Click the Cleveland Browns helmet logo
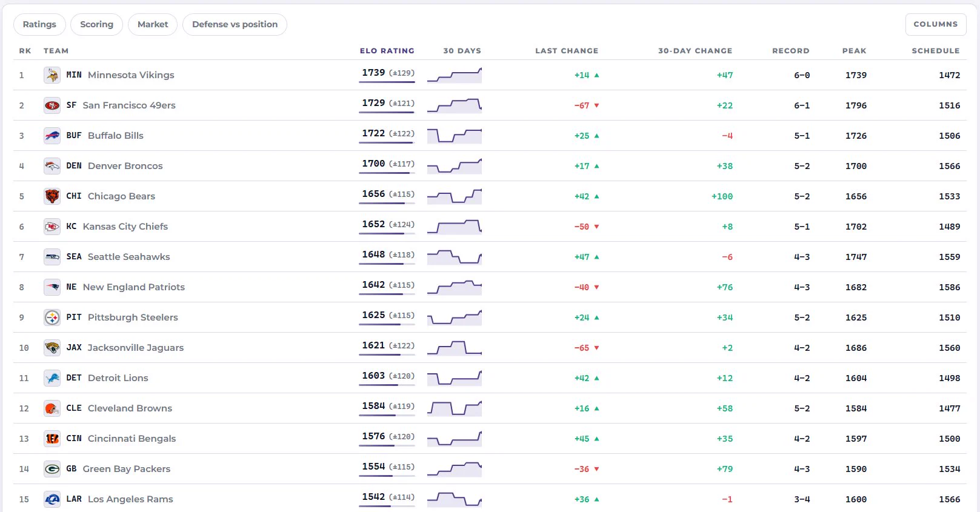 [52, 408]
